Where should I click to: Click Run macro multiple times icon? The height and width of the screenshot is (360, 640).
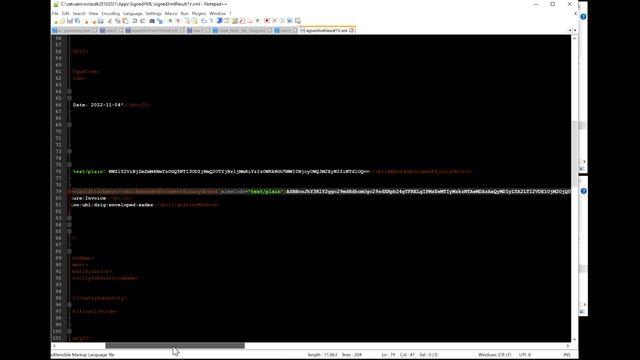pos(290,21)
